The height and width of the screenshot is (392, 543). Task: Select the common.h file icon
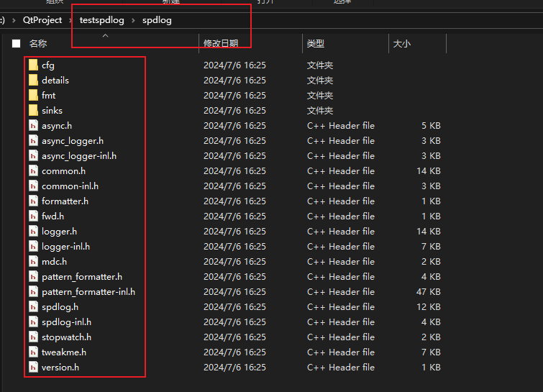coord(33,170)
